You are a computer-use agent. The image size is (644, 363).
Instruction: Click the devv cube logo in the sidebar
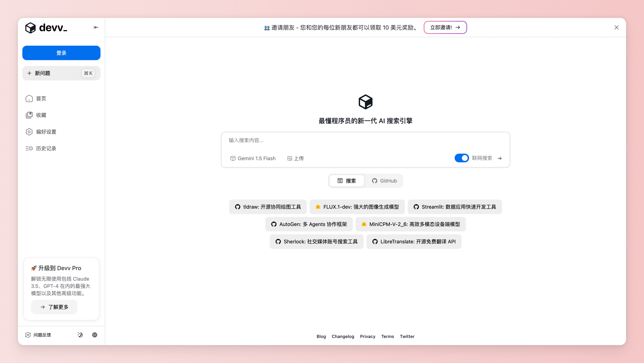click(x=31, y=27)
